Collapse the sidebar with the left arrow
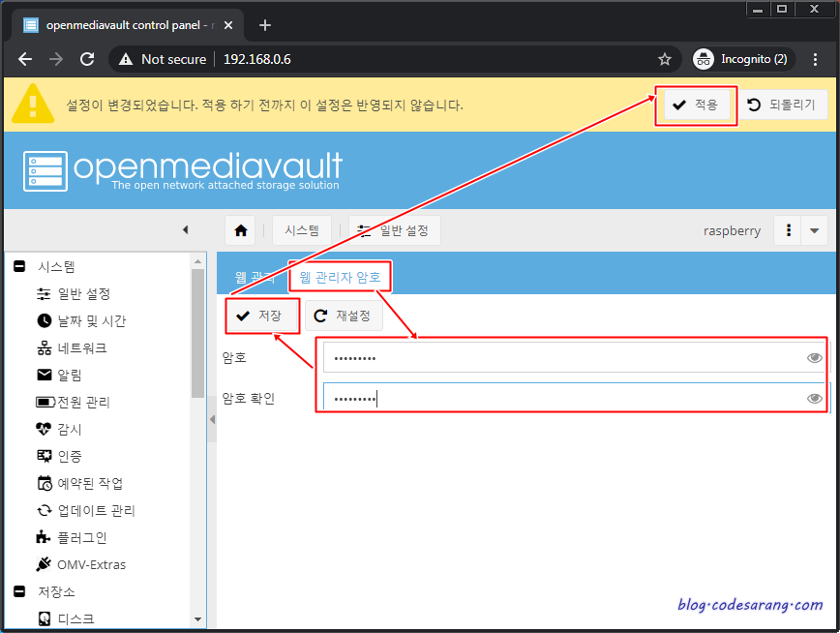840x633 pixels. (x=186, y=230)
